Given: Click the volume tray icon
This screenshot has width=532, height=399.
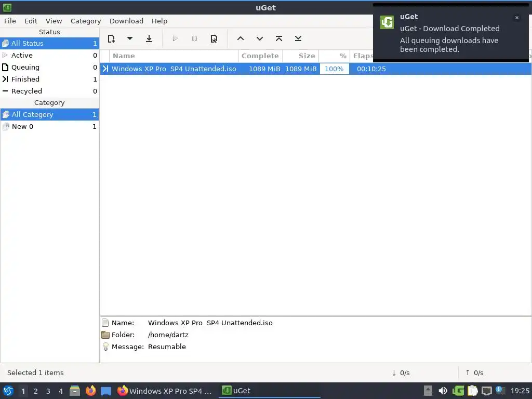Looking at the screenshot, I should 443,391.
